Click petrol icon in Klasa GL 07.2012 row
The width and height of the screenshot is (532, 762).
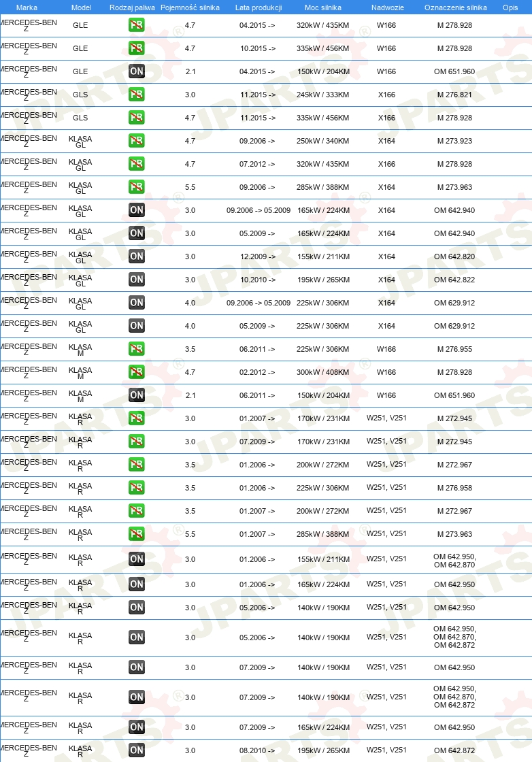[x=137, y=164]
